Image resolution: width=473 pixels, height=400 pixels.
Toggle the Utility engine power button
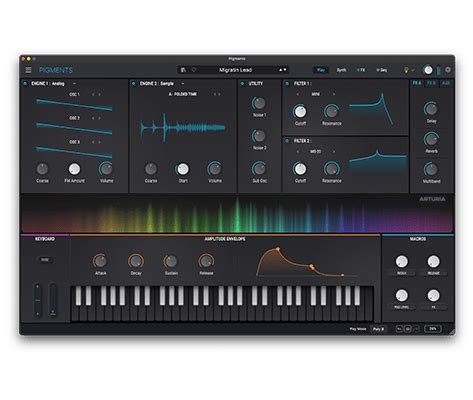[242, 84]
